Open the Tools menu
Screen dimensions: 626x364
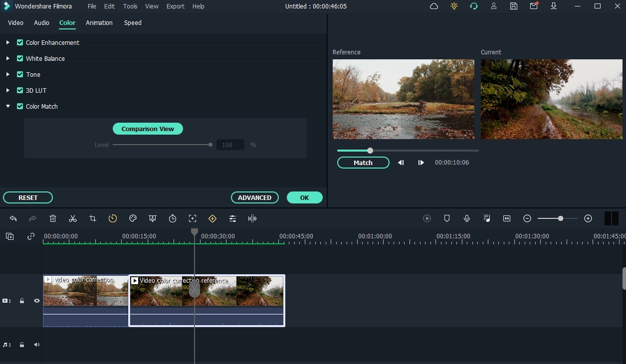pyautogui.click(x=130, y=6)
